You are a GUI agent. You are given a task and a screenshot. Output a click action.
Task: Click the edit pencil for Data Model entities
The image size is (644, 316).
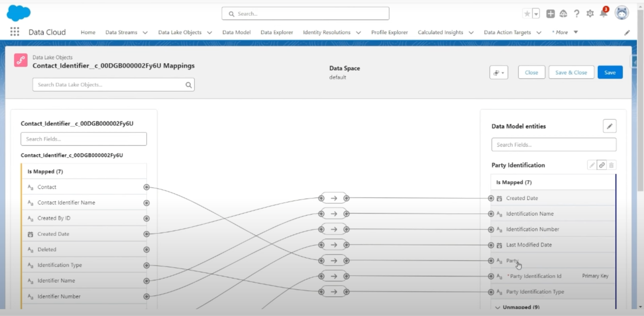tap(610, 126)
